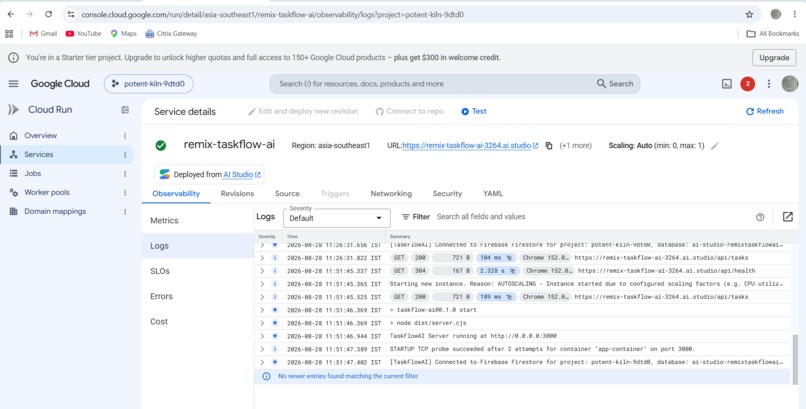Viewport: 806px width, 409px height.
Task: Click Test service button
Action: click(473, 111)
